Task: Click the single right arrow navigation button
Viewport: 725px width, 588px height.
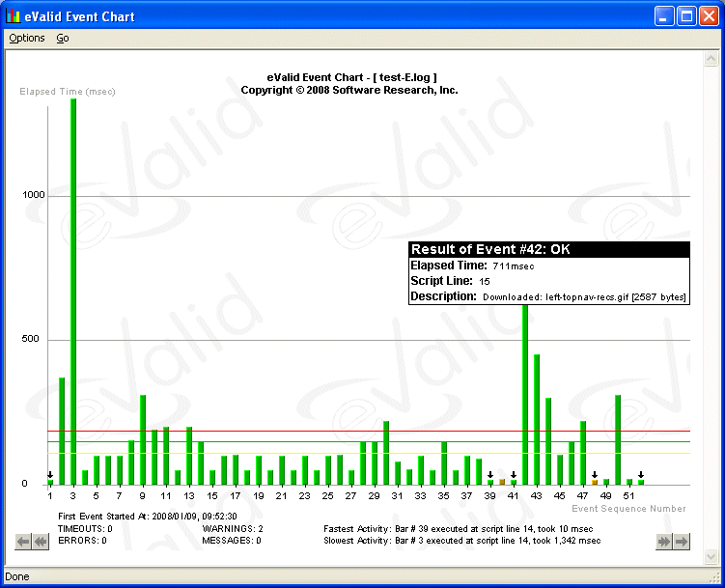Action: click(682, 542)
